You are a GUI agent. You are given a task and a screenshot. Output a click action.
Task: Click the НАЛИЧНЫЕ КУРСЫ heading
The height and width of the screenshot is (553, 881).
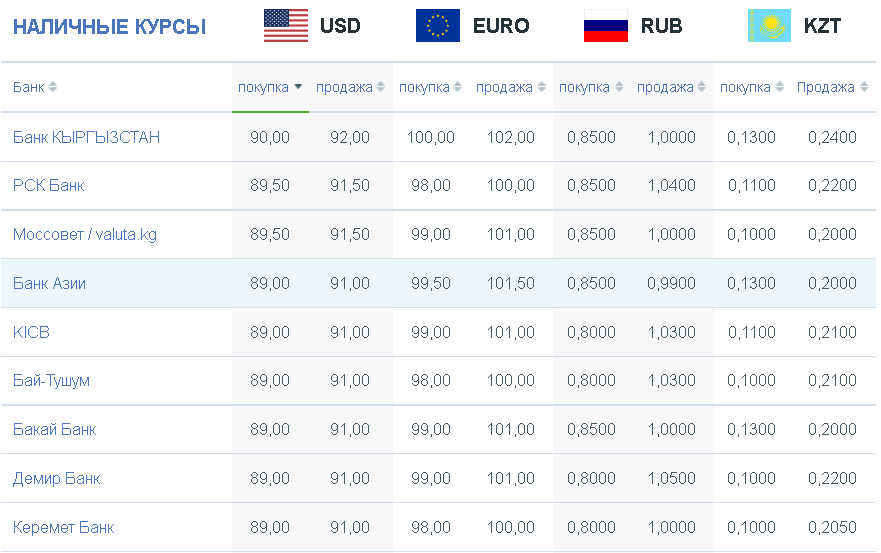(110, 26)
